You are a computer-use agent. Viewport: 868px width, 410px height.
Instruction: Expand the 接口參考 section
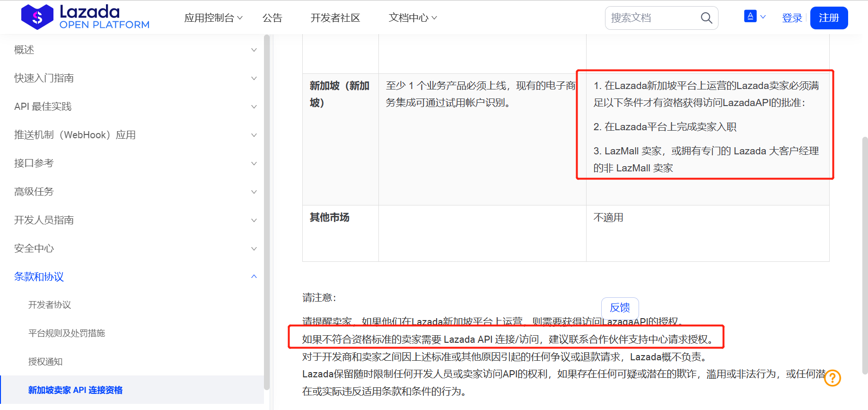(135, 163)
